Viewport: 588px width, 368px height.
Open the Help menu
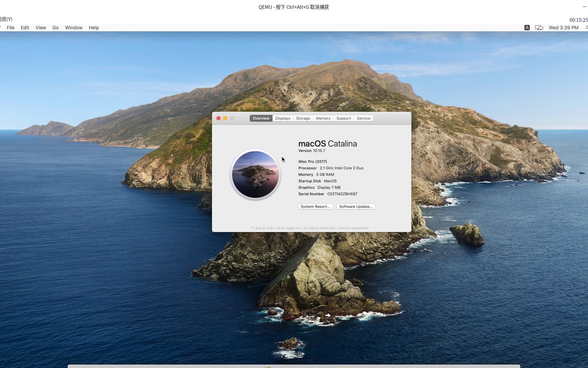(x=94, y=28)
